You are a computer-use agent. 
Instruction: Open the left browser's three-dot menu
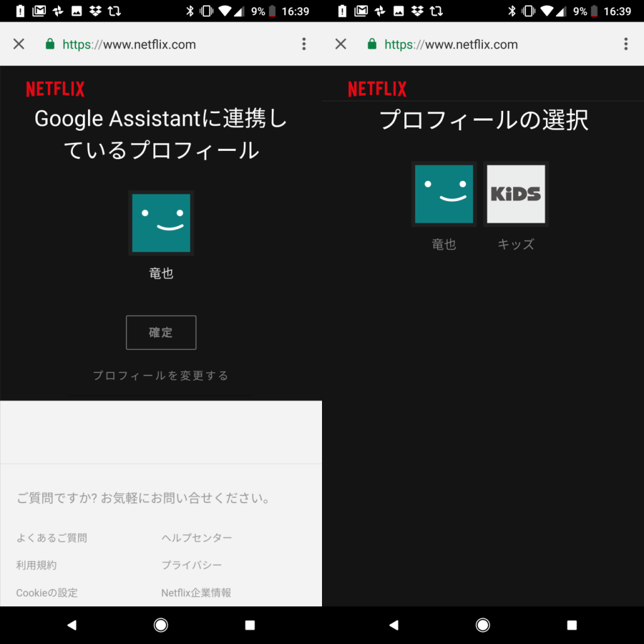(x=304, y=44)
